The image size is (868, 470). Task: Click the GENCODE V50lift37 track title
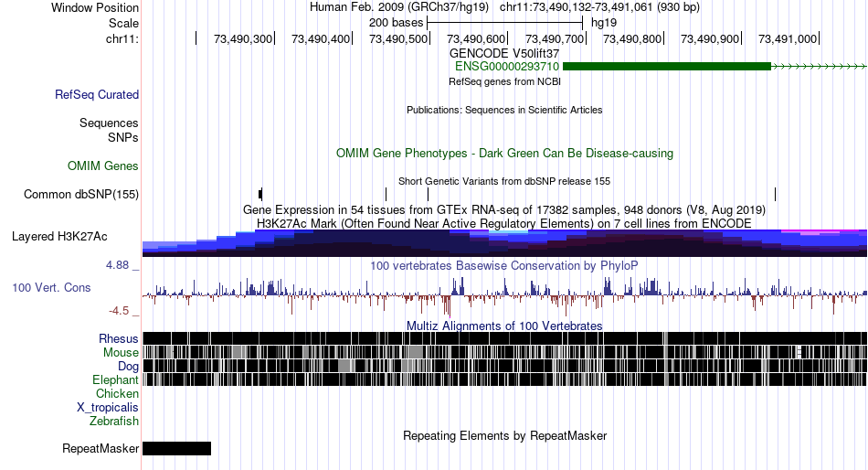point(504,54)
